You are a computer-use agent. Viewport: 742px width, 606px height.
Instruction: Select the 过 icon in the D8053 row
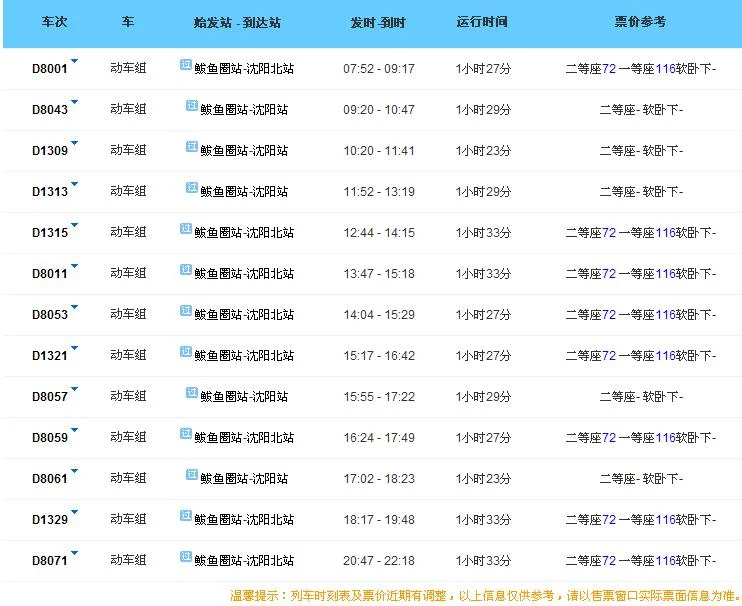point(185,311)
